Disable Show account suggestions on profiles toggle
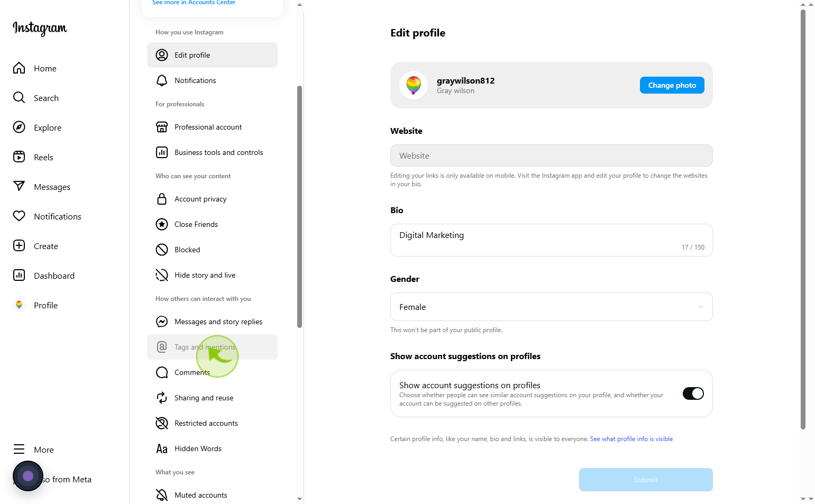Screen dimensions: 815x504 point(693,393)
